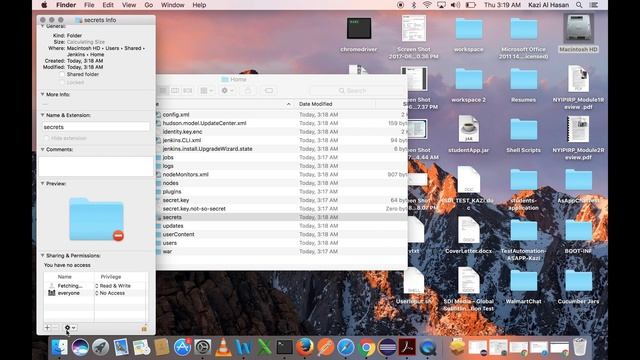Screen dimensions: 640x360
Task: Open Notification Center in menu bar
Action: pos(594,5)
